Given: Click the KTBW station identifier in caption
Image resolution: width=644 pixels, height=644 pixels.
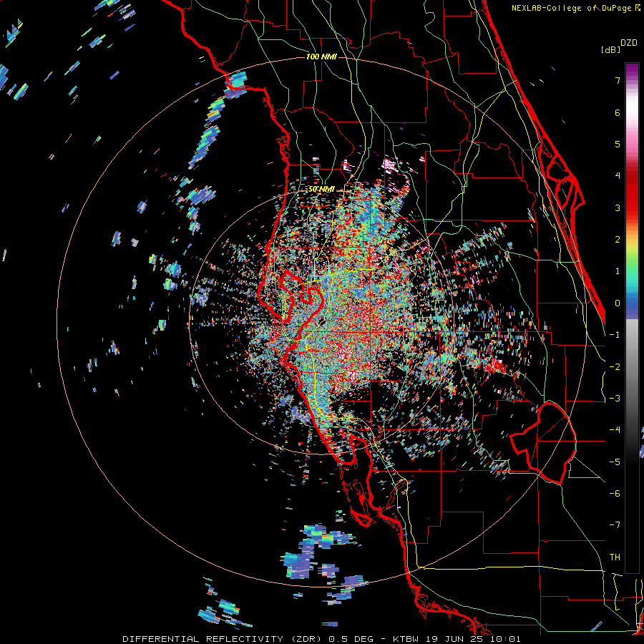Looking at the screenshot, I should 407,639.
